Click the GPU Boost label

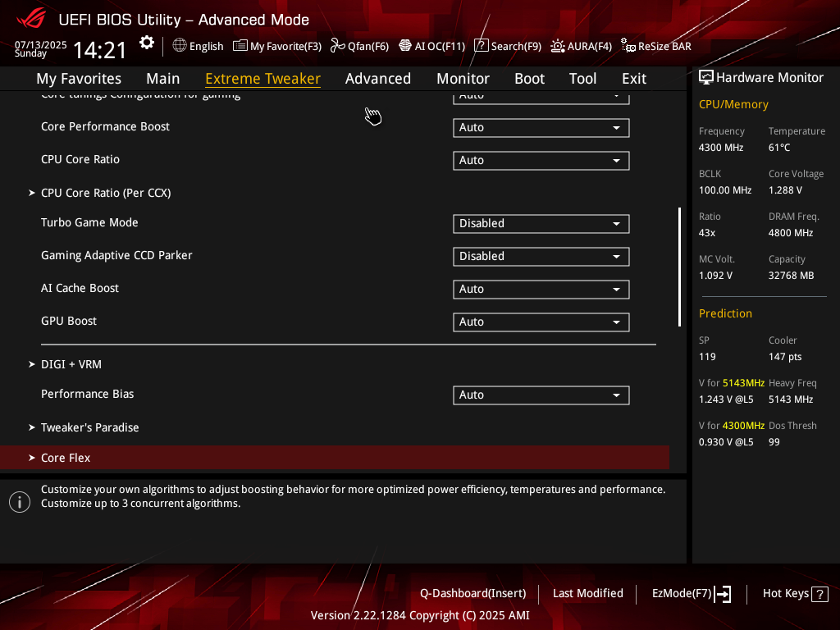tap(69, 321)
